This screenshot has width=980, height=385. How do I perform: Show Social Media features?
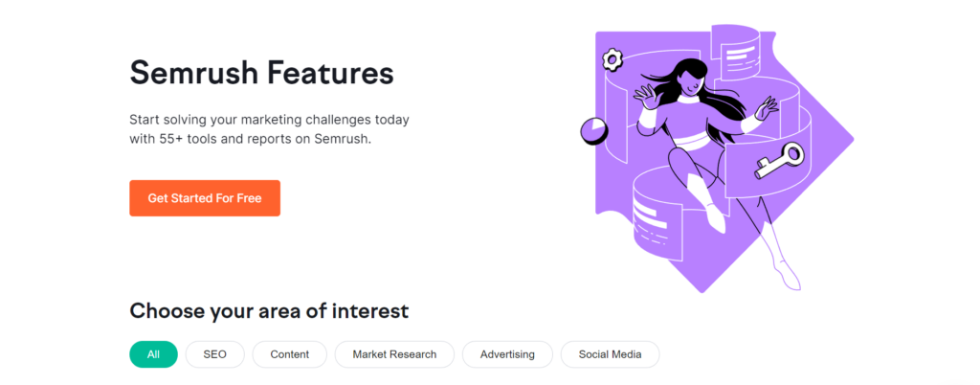coord(610,354)
